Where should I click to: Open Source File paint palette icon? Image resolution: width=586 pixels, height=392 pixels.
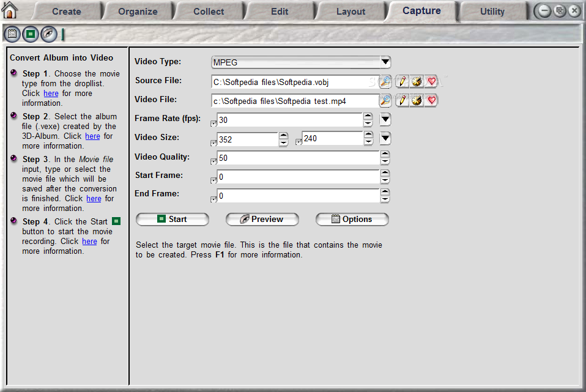tap(417, 81)
